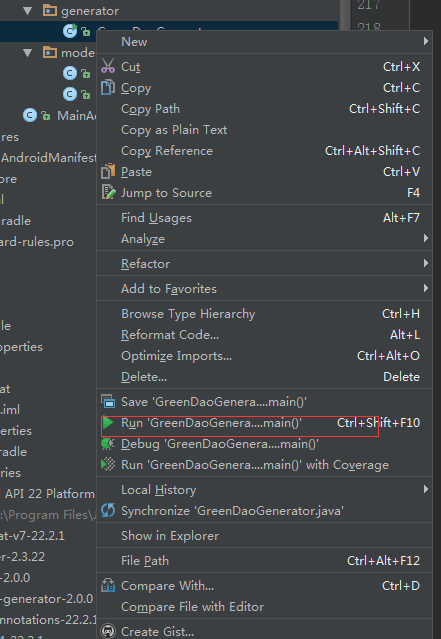Select Synchronize 'GreenDaoGenerator.java'

[265, 511]
